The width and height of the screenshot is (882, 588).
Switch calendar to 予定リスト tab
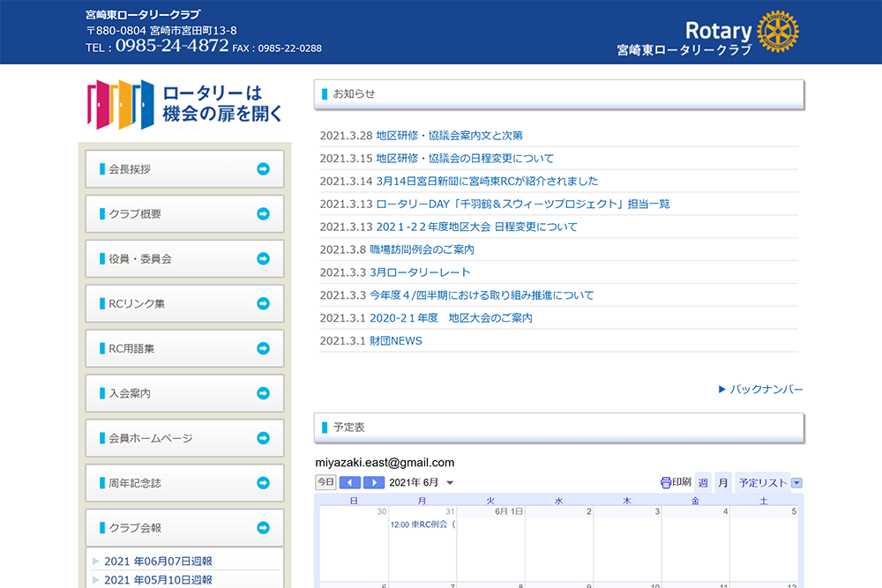763,482
